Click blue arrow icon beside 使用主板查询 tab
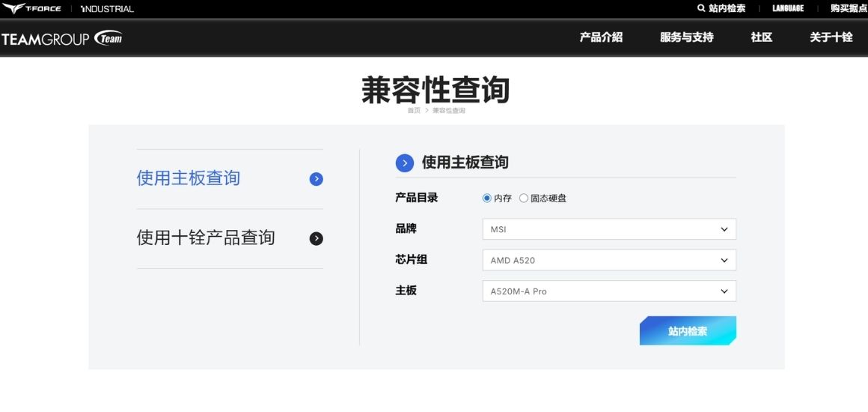 [x=316, y=179]
